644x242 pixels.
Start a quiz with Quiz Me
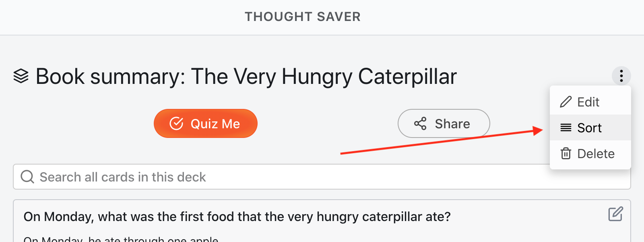(x=205, y=123)
